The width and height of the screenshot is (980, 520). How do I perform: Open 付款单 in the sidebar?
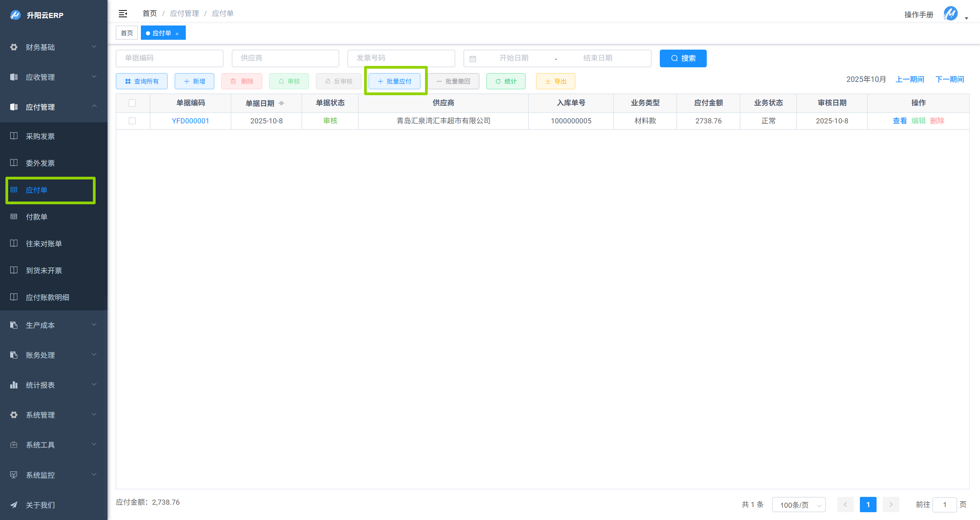coord(36,217)
